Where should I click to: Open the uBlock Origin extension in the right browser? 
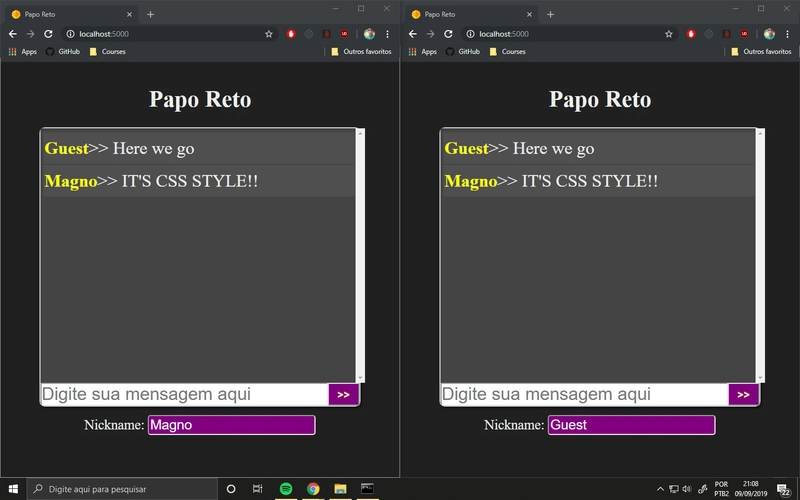(x=745, y=34)
